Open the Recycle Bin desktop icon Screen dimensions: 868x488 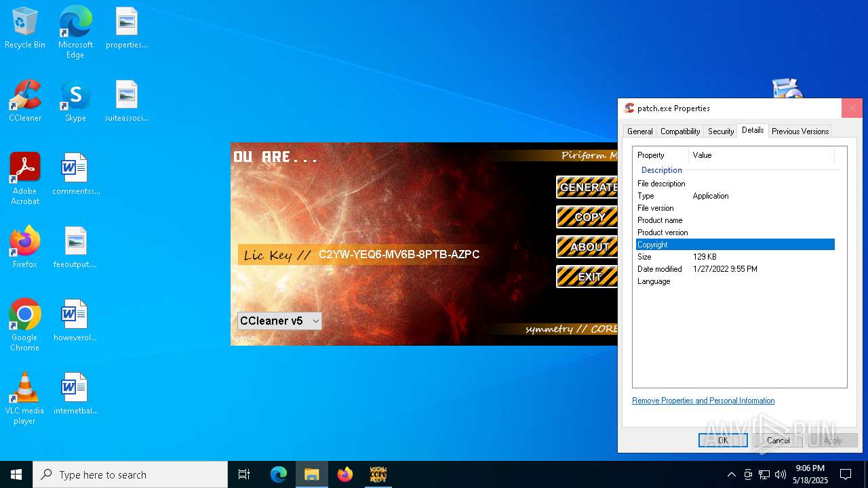coord(25,28)
